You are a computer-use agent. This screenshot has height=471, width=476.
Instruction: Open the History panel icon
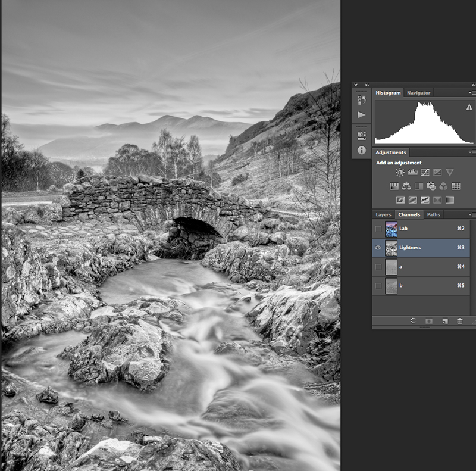click(361, 100)
